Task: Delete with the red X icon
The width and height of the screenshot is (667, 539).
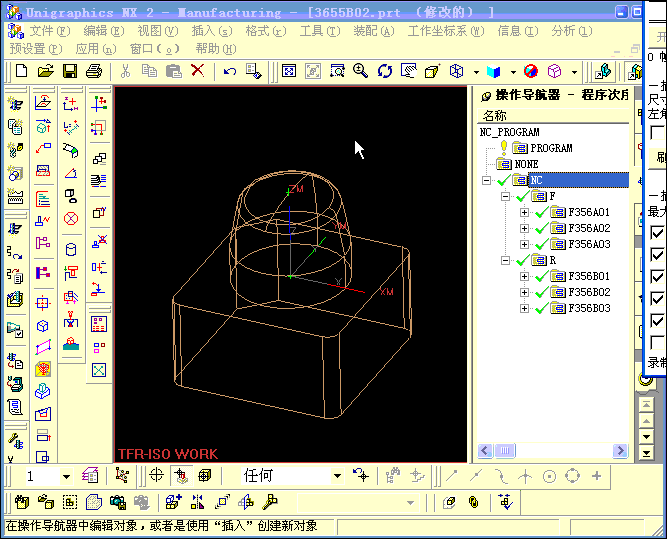Action: (x=197, y=70)
